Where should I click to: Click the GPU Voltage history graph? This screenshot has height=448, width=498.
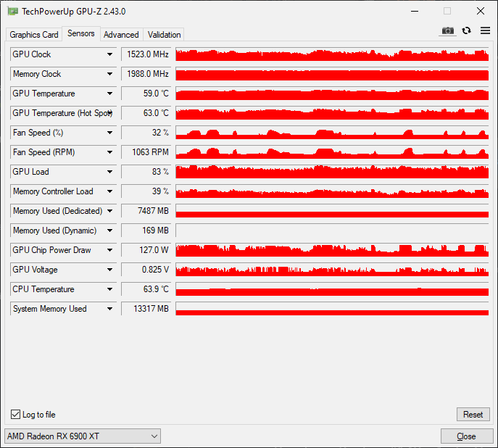pyautogui.click(x=332, y=270)
